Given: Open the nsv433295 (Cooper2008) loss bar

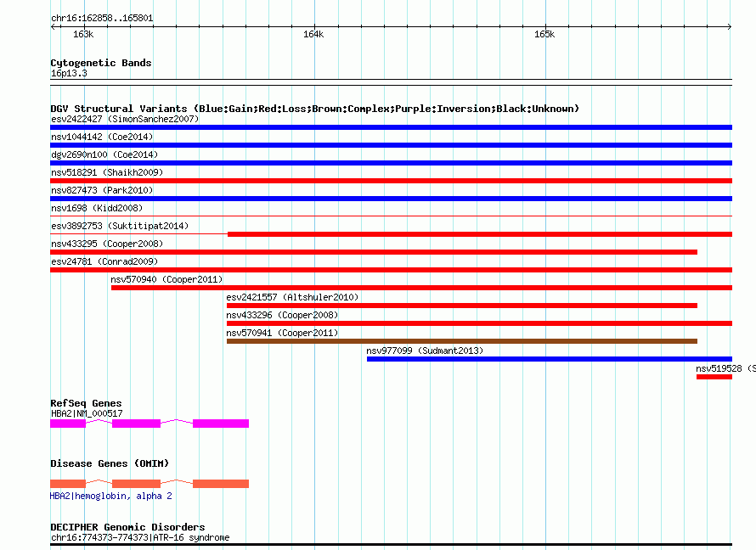Looking at the screenshot, I should [x=374, y=252].
